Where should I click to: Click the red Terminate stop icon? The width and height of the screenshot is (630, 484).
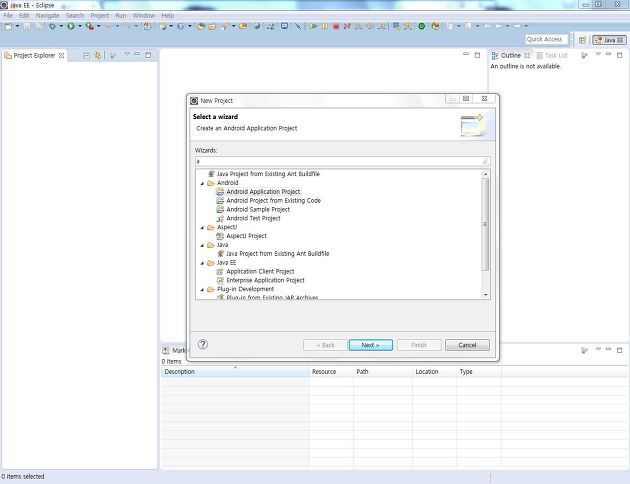336,27
